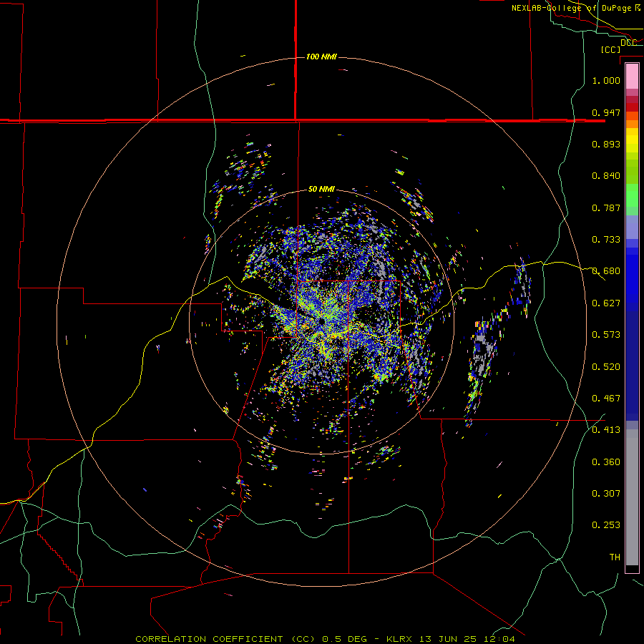Click the 12:04 timestamp in the caption

click(x=499, y=639)
